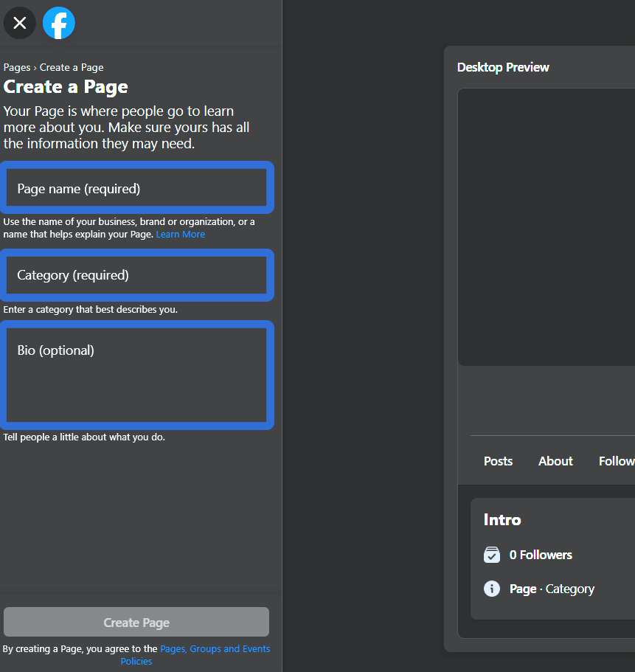Screen dimensions: 635x672
Task: Go to Pages in the breadcrumb
Action: click(x=17, y=67)
